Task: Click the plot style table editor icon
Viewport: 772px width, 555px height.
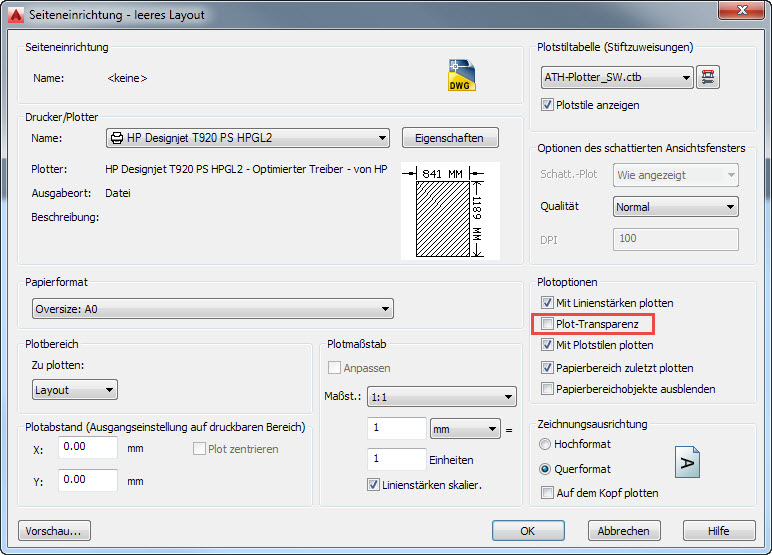Action: click(709, 77)
